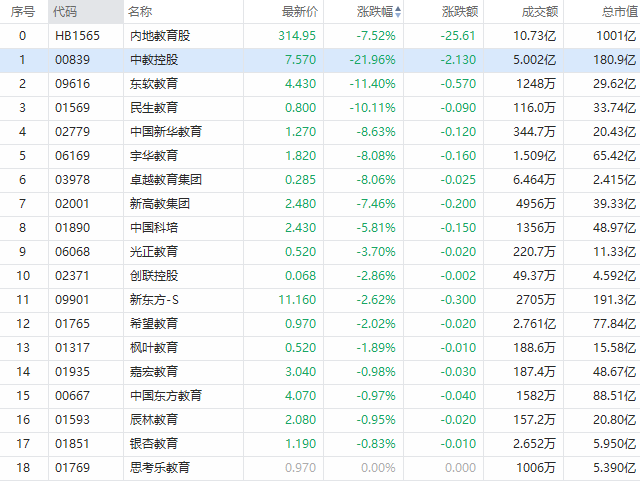Click turnover value 5.002亿

pyautogui.click(x=535, y=60)
